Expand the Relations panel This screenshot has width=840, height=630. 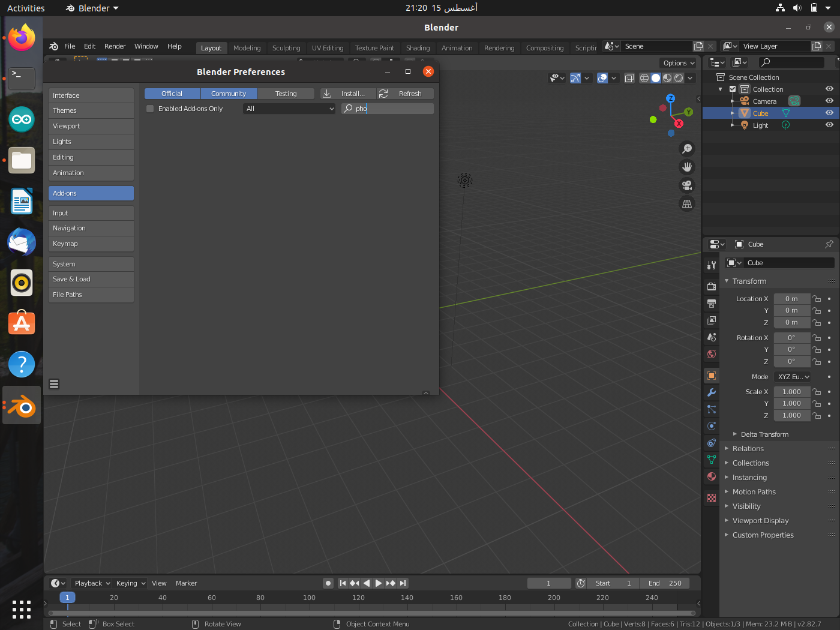click(748, 449)
